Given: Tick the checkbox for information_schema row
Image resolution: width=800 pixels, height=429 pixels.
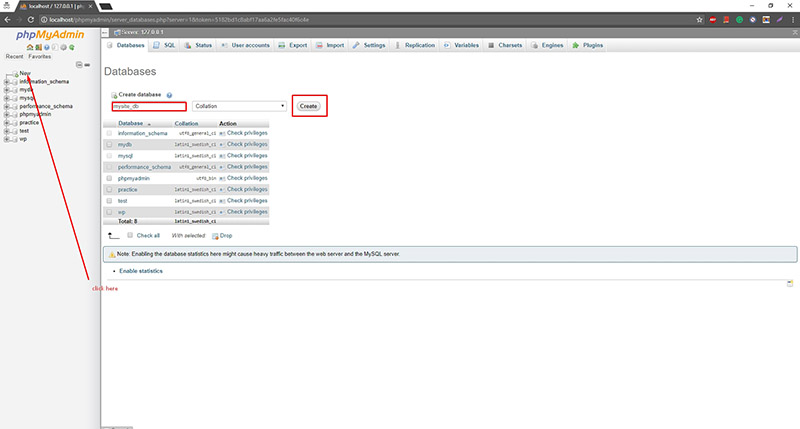Looking at the screenshot, I should click(109, 133).
